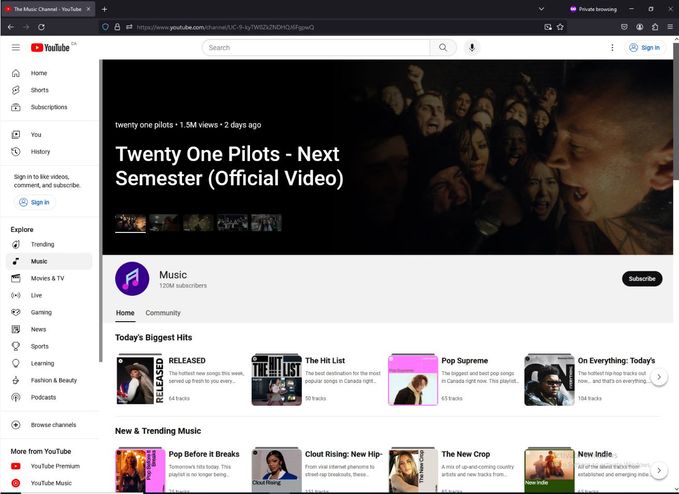Open Learning in Explore
Image resolution: width=679 pixels, height=494 pixels.
tap(48, 363)
